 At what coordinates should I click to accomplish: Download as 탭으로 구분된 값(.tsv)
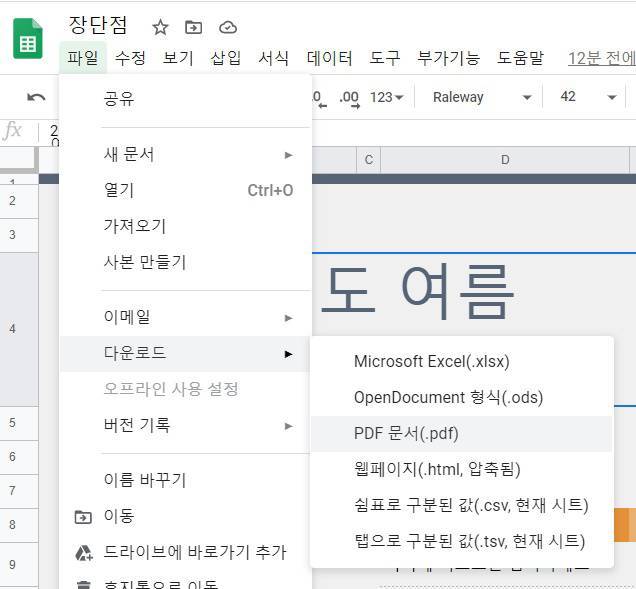click(462, 541)
